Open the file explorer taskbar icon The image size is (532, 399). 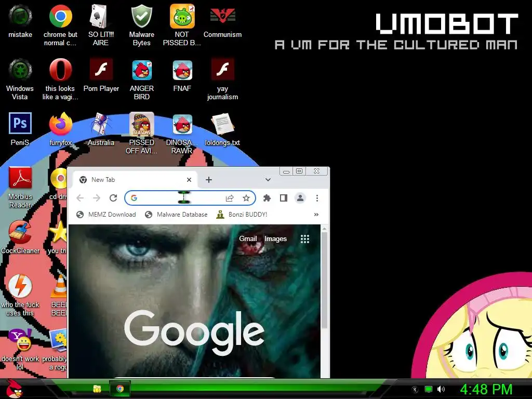(x=97, y=389)
